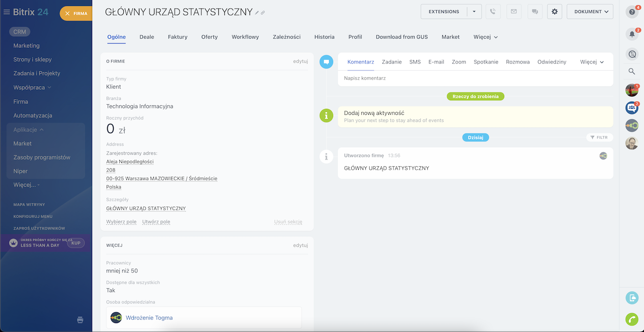The width and height of the screenshot is (644, 332).
Task: Toggle the hamburger menu to collapse sidebar
Action: (x=7, y=12)
